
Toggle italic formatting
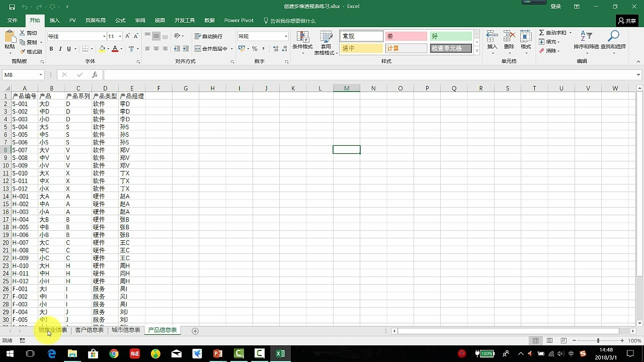(x=60, y=49)
